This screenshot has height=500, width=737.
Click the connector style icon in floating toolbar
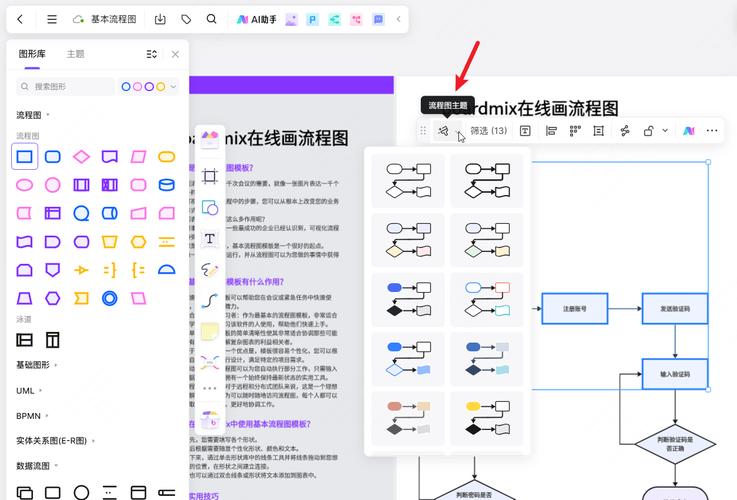pos(625,131)
